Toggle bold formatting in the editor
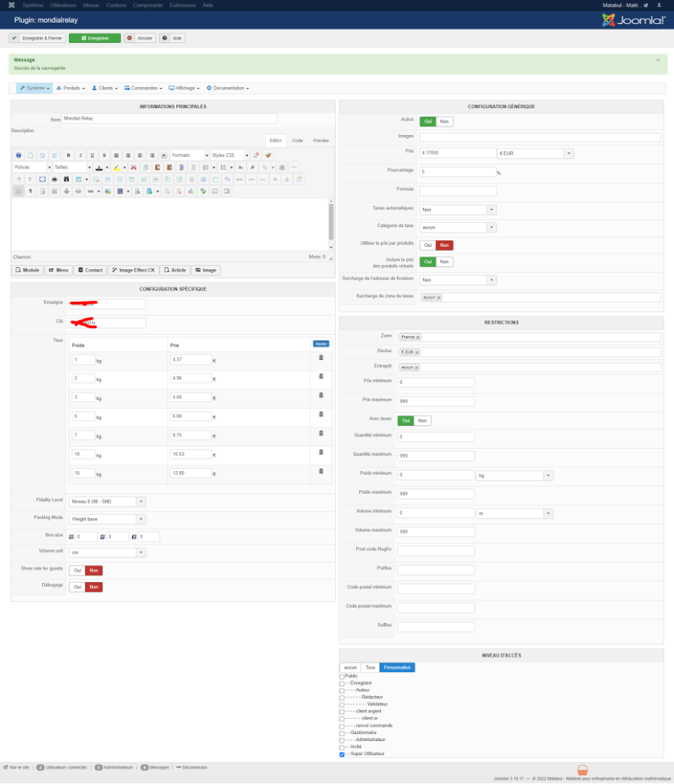Image resolution: width=674 pixels, height=784 pixels. [x=68, y=155]
